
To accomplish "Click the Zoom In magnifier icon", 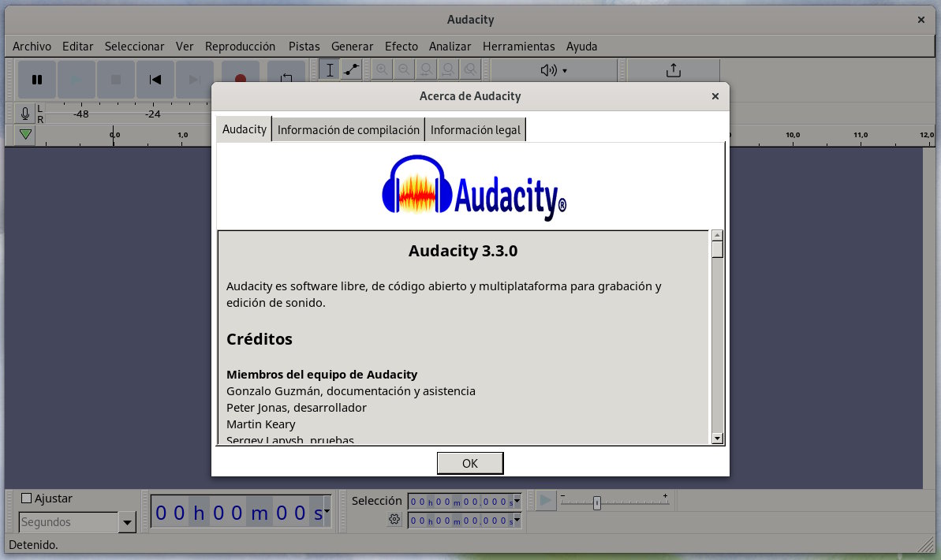I will tap(382, 69).
